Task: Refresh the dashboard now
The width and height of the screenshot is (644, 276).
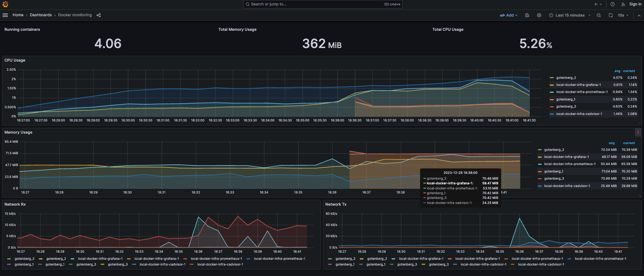Action: click(x=611, y=15)
